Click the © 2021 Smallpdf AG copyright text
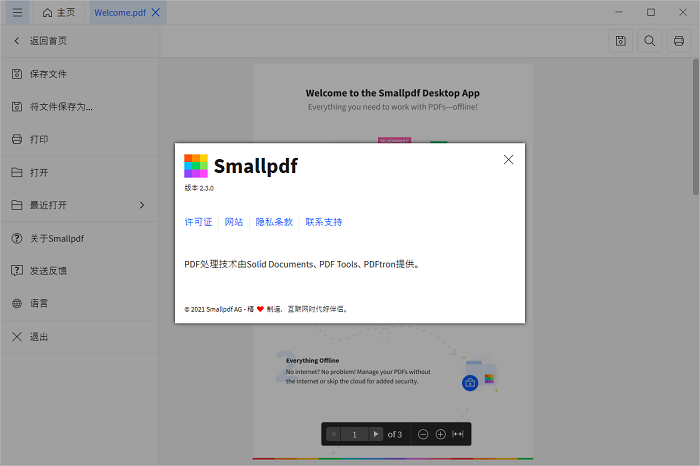The width and height of the screenshot is (700, 466). coord(266,309)
